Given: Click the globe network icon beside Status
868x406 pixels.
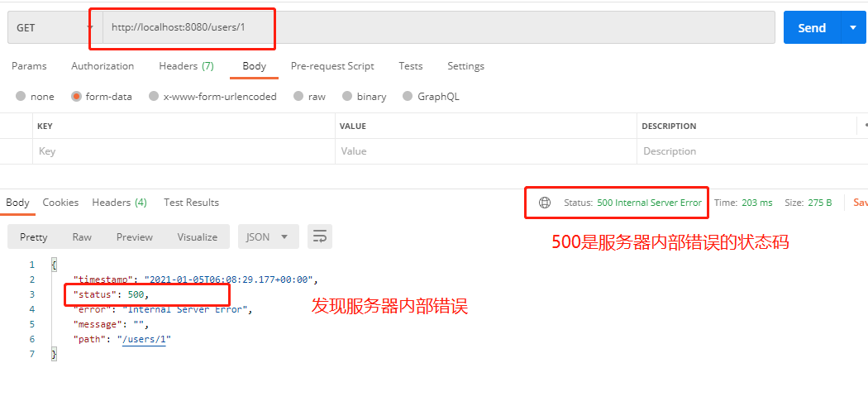Looking at the screenshot, I should [545, 203].
